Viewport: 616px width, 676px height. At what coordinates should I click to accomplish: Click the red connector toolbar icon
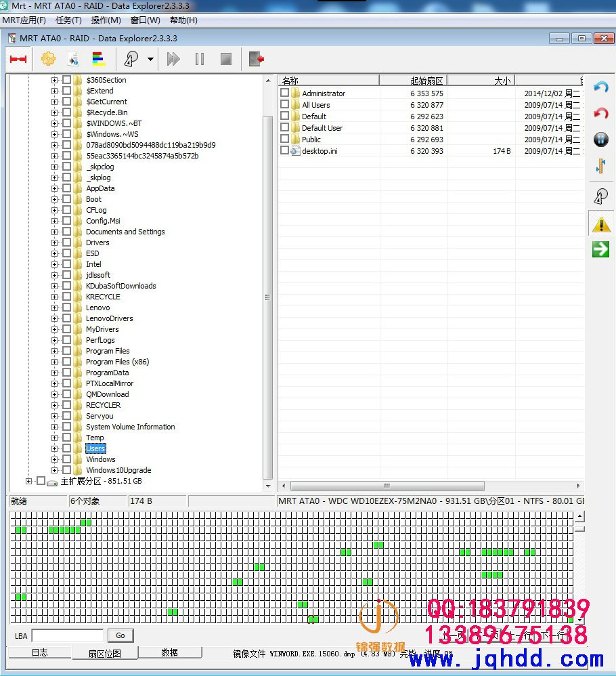pyautogui.click(x=18, y=59)
